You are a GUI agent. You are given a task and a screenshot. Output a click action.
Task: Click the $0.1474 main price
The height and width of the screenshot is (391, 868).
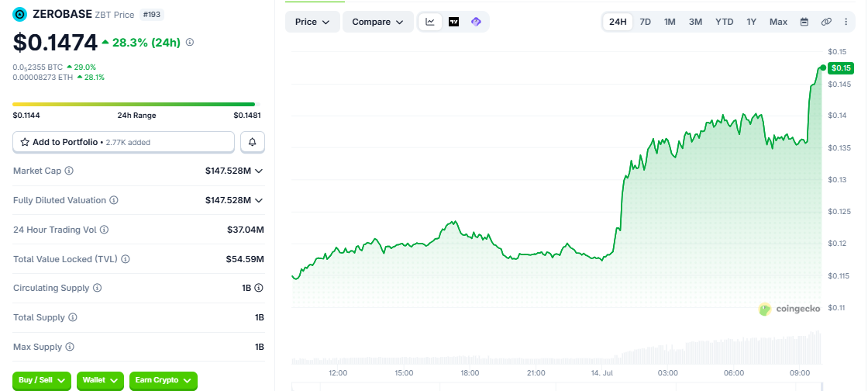(55, 43)
